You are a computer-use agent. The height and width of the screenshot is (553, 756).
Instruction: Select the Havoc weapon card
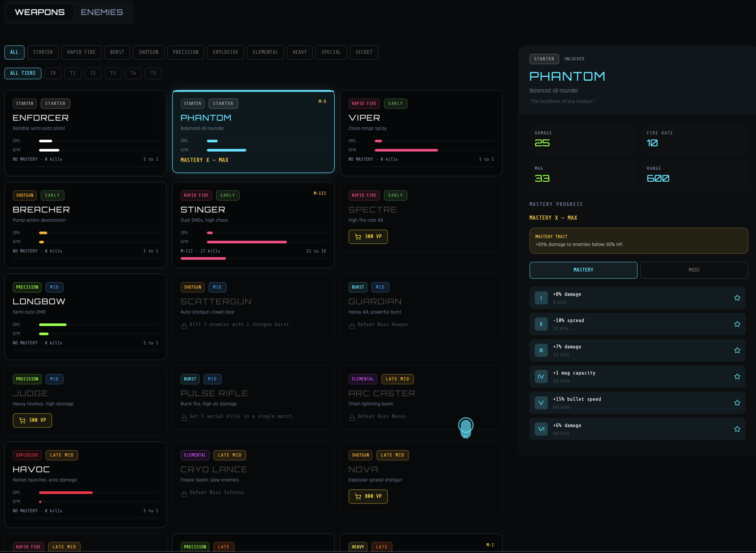(x=85, y=485)
